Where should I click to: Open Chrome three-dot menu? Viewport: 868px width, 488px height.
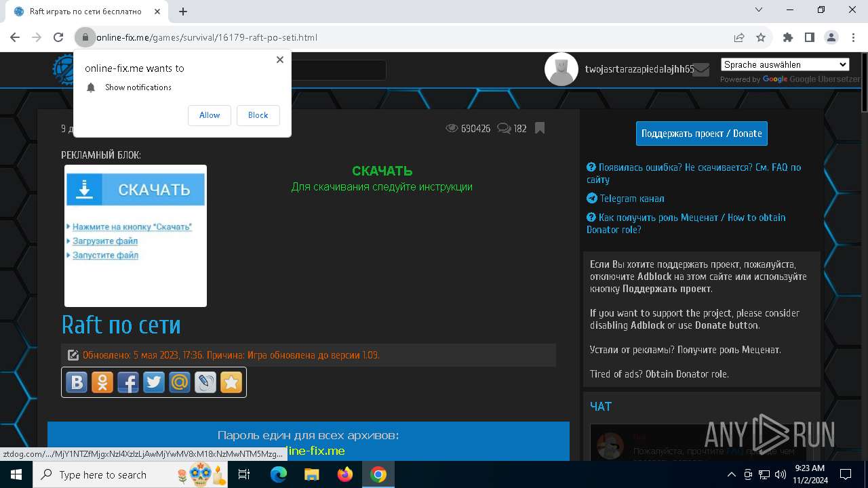852,37
